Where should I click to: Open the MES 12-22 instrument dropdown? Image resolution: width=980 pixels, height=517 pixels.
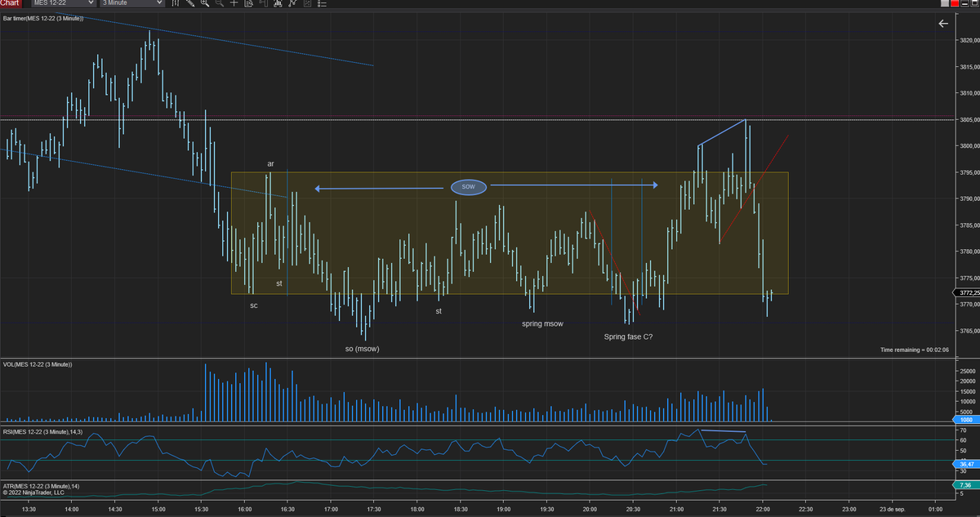pos(64,3)
